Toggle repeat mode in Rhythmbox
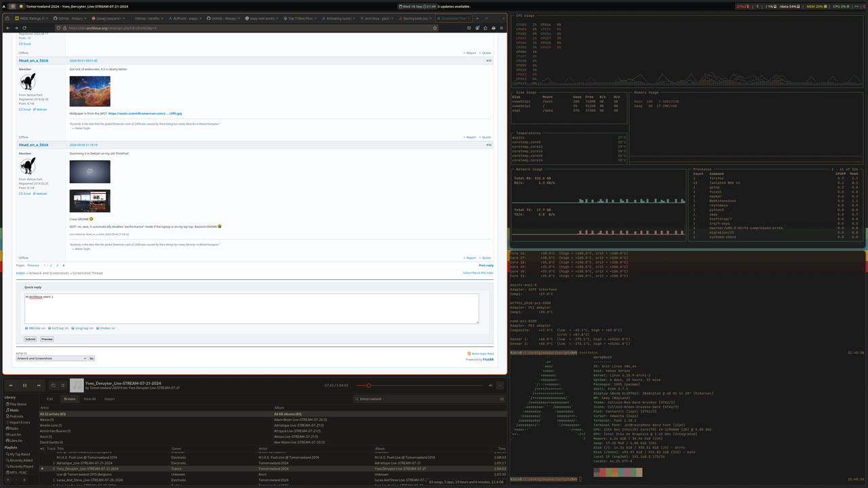 click(x=53, y=386)
